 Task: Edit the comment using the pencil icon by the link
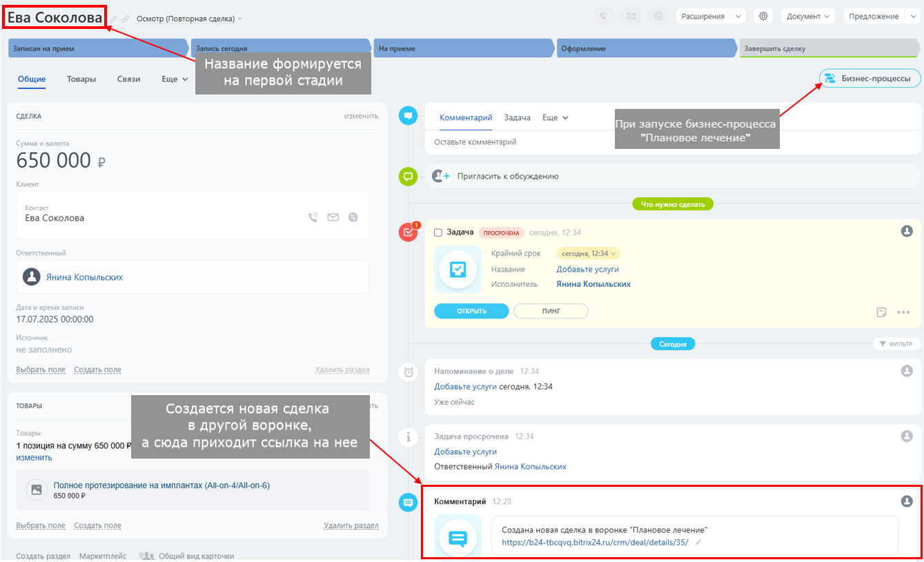698,543
